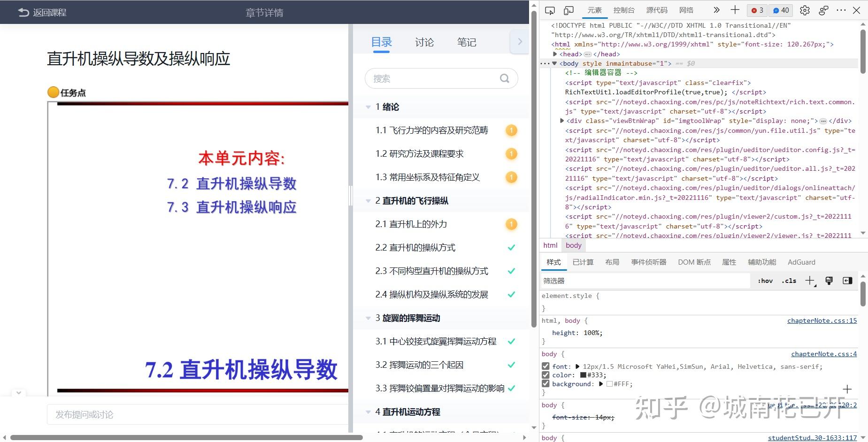Click 返回课程 to go back
This screenshot has height=442, width=868.
[x=49, y=13]
